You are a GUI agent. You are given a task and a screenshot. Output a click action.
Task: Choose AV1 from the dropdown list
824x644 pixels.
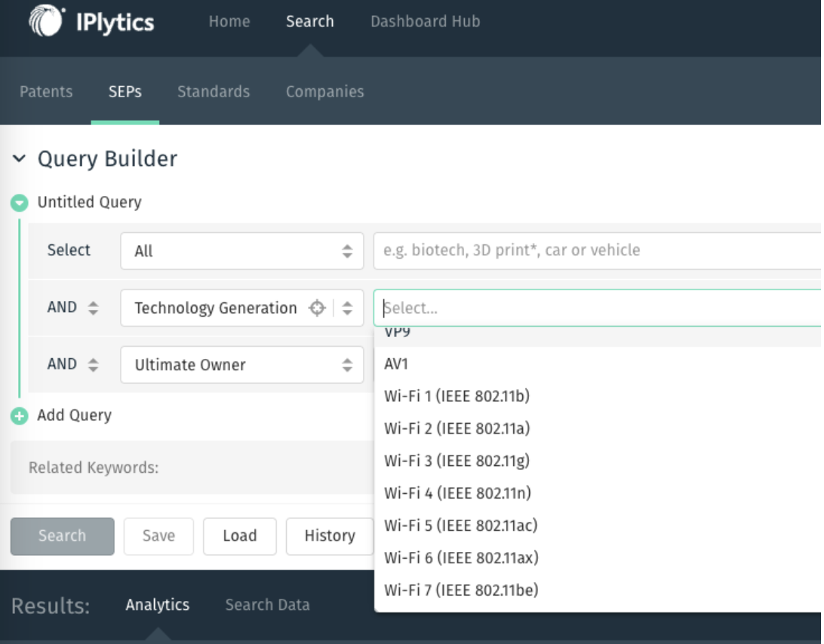click(x=598, y=363)
